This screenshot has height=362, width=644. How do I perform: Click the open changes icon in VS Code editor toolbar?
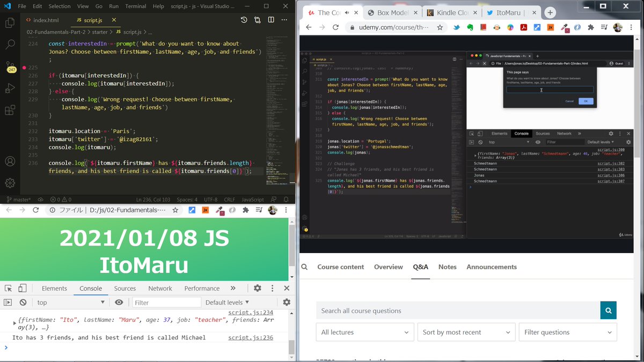(x=258, y=20)
